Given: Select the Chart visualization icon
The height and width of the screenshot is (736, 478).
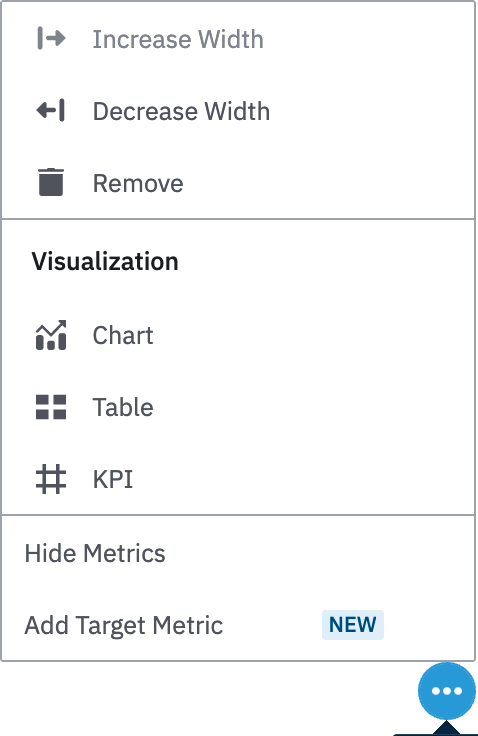Looking at the screenshot, I should coord(51,335).
